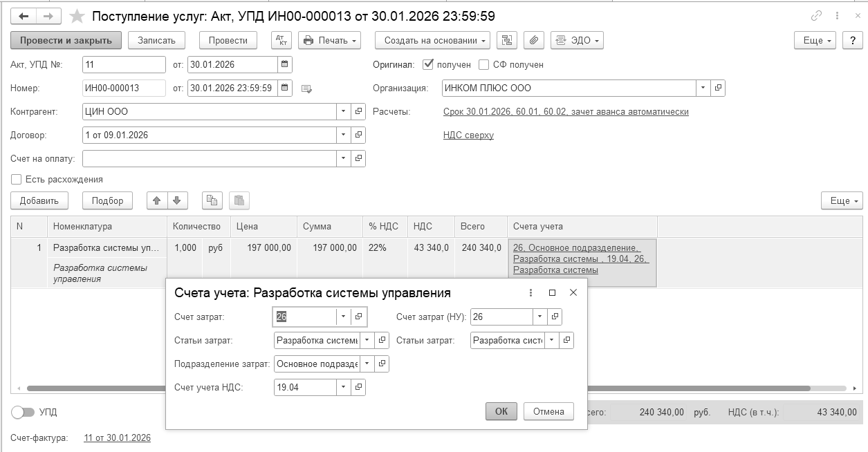Expand Счет затрат dropdown in dialog
Screen dimensions: 868x452
(344, 317)
